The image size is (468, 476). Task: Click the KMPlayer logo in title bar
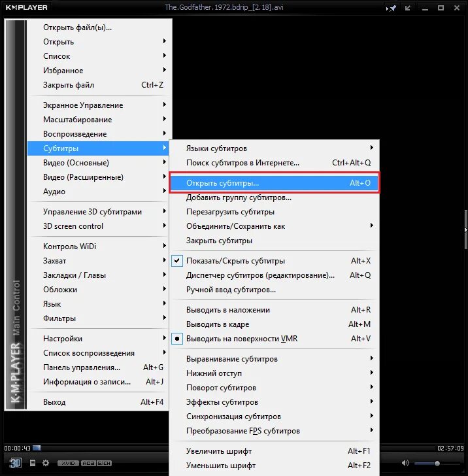pyautogui.click(x=26, y=7)
